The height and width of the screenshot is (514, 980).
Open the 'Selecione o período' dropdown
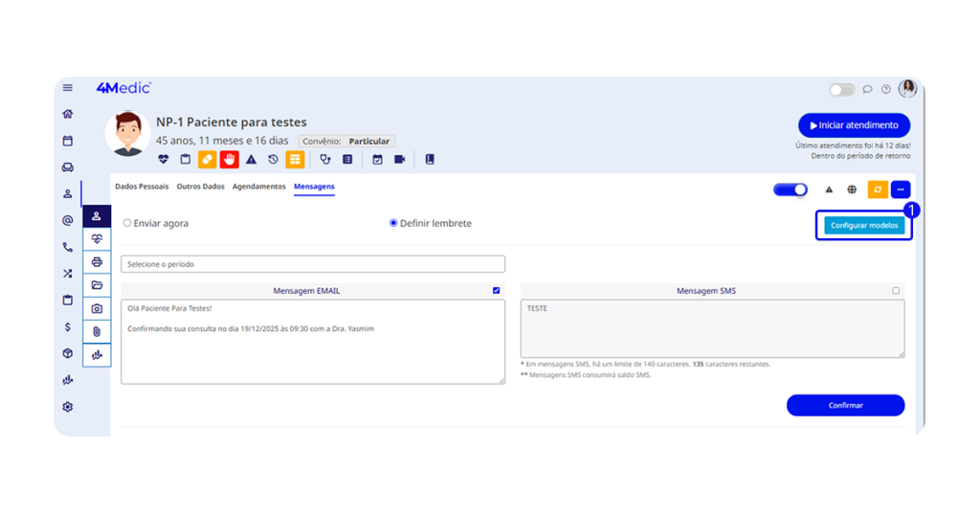[x=313, y=264]
